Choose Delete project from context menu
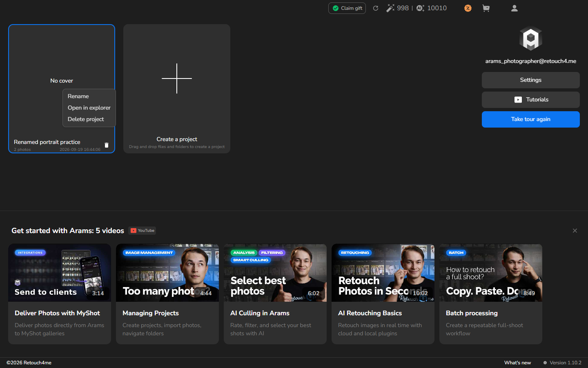This screenshot has height=368, width=588. 89,119
